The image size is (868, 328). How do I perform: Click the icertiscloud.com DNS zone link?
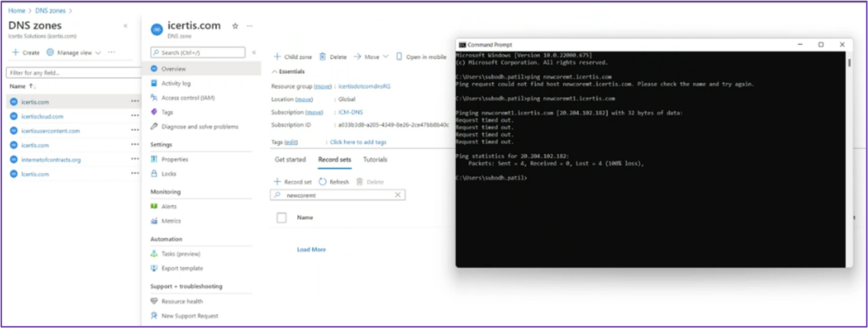[42, 116]
